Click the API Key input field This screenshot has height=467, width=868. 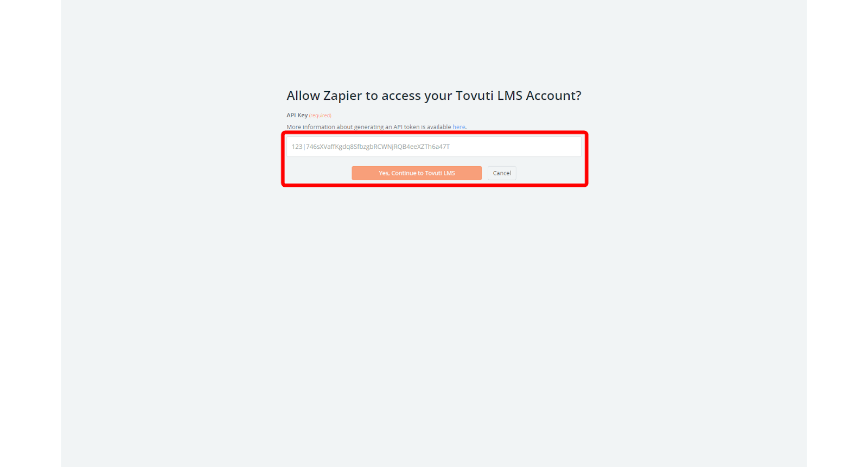[x=433, y=147]
